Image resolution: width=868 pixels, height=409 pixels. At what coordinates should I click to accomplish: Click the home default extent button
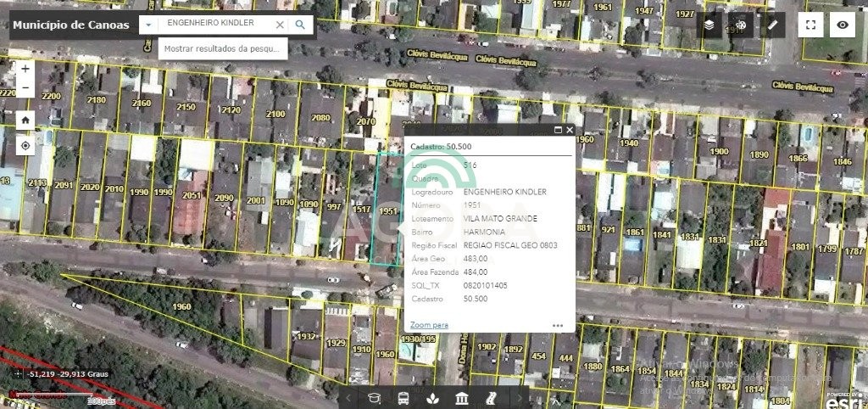[25, 120]
